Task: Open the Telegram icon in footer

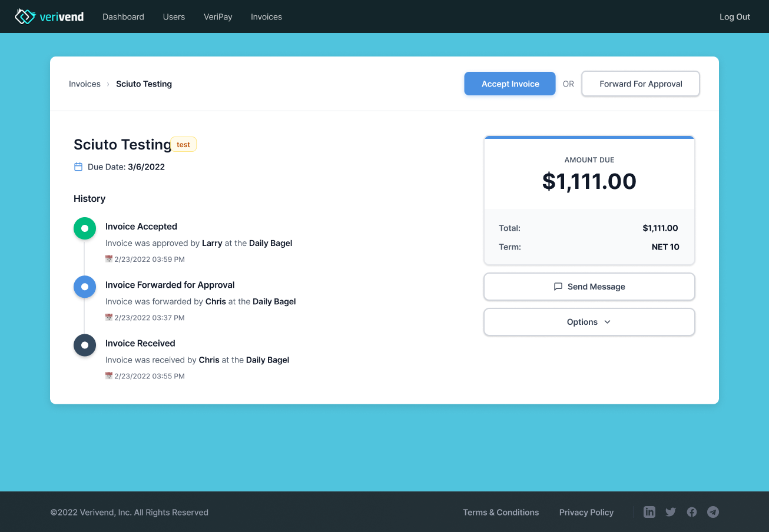Action: click(713, 512)
